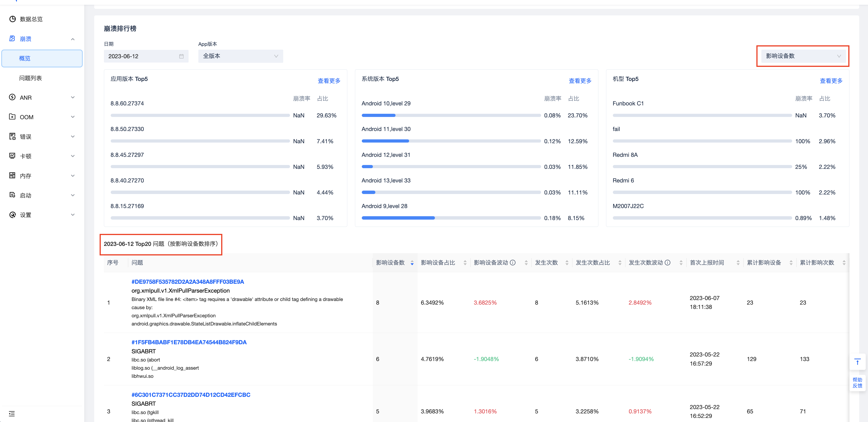Click the 3.6825% fluctuation value
This screenshot has height=422, width=868.
(485, 303)
